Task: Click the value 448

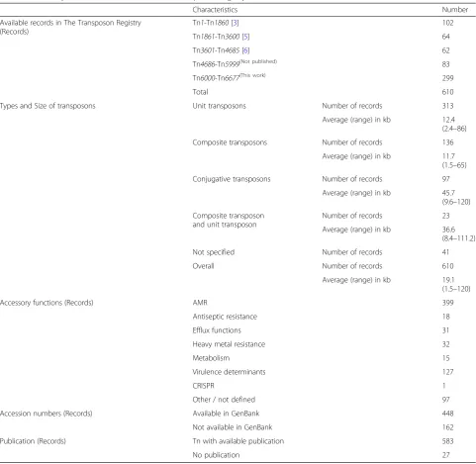Action: 448,414
